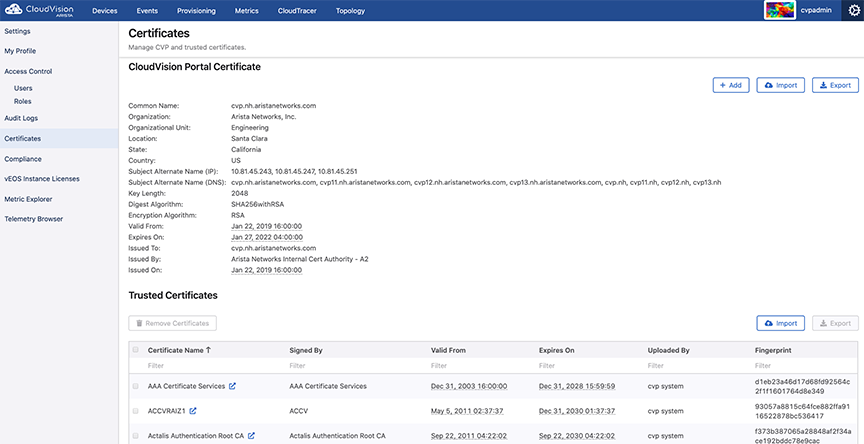The image size is (864, 444).
Task: Go to Settings in sidebar
Action: coord(18,31)
